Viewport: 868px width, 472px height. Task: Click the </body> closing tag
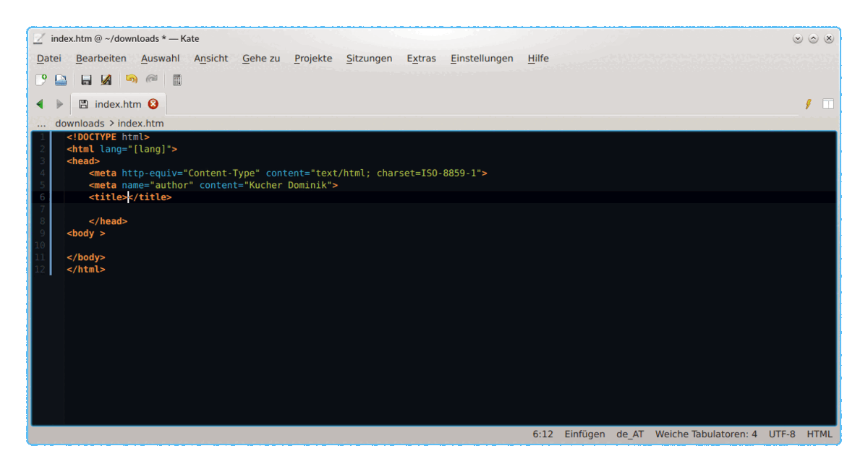click(86, 257)
